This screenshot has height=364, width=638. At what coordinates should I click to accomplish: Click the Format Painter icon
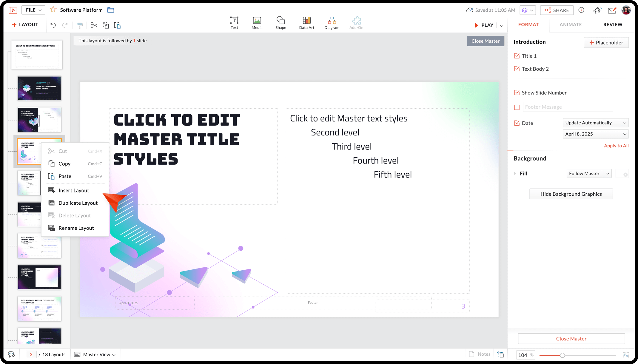click(80, 25)
